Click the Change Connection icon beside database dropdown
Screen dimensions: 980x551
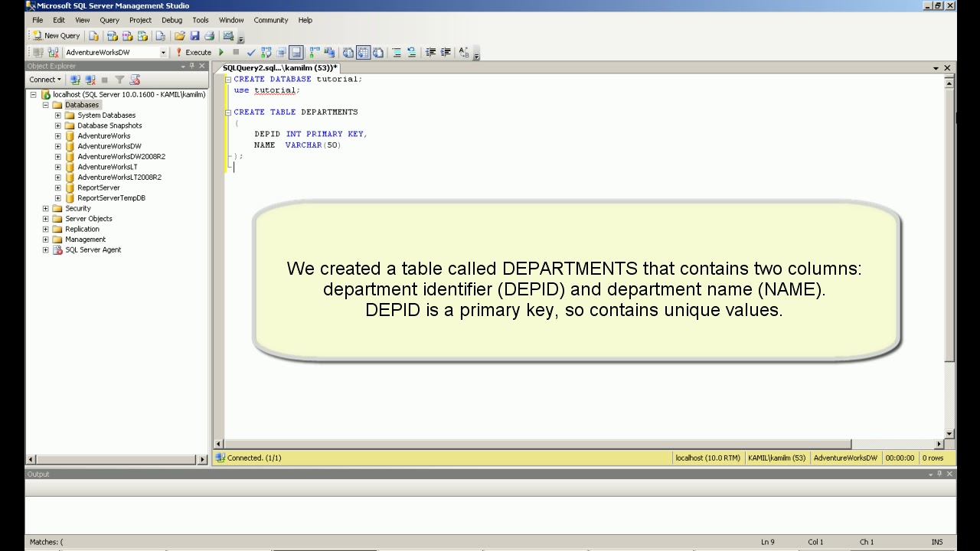(53, 53)
